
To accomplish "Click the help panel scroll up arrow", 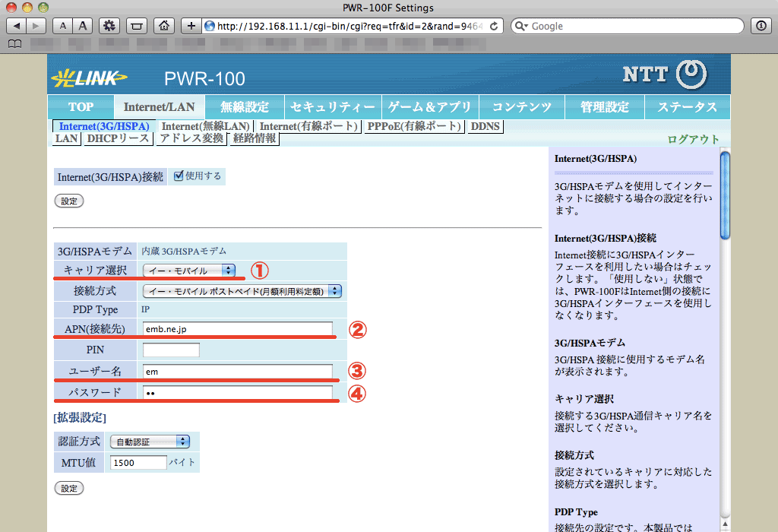I will [x=725, y=524].
